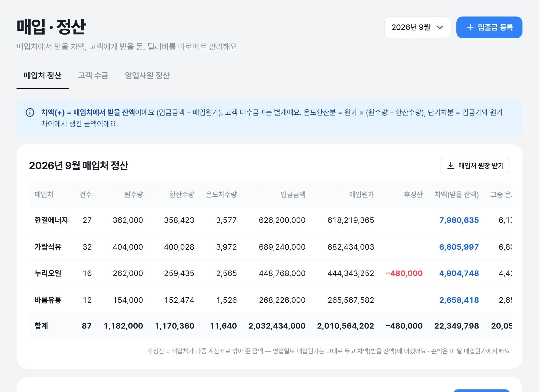Screen dimensions: 539x392
Task: Click the 4,904,748 balance for 누리오일
Action: click(459, 273)
